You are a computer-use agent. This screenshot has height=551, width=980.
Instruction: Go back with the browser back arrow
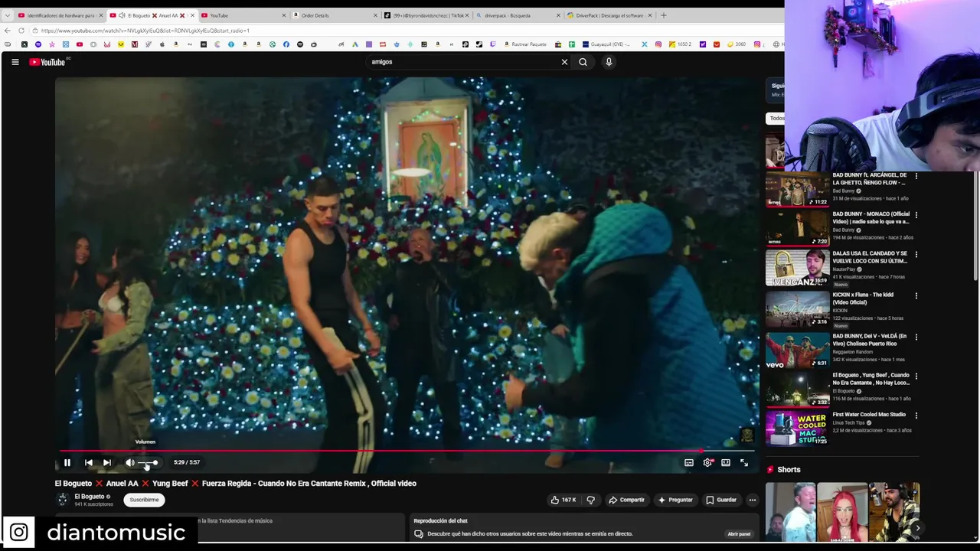coord(8,31)
